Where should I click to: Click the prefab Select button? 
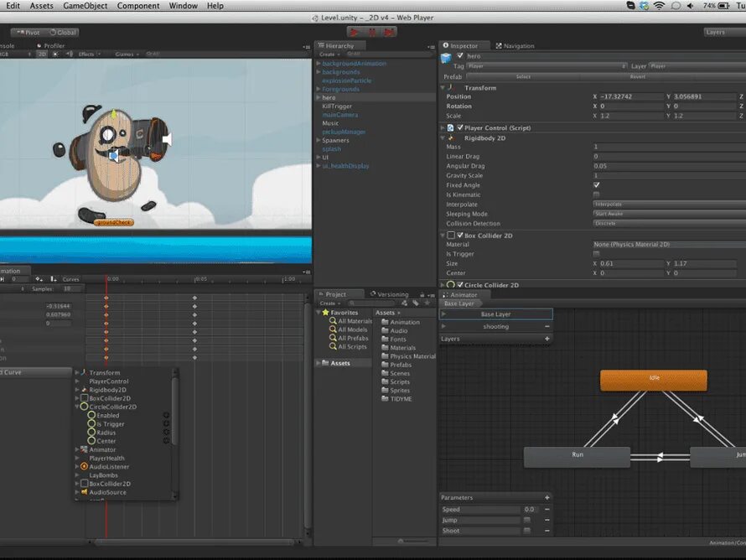(523, 76)
